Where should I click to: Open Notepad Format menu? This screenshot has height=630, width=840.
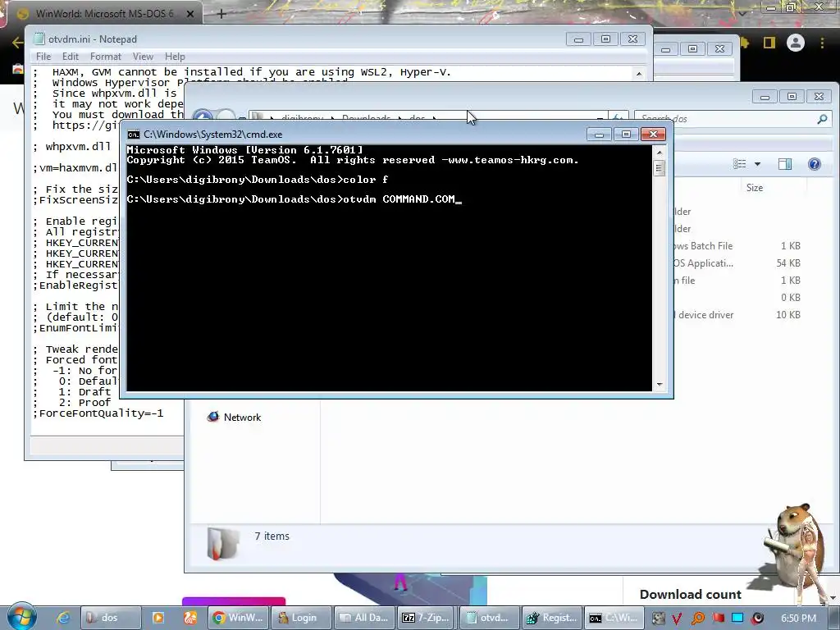pos(106,57)
